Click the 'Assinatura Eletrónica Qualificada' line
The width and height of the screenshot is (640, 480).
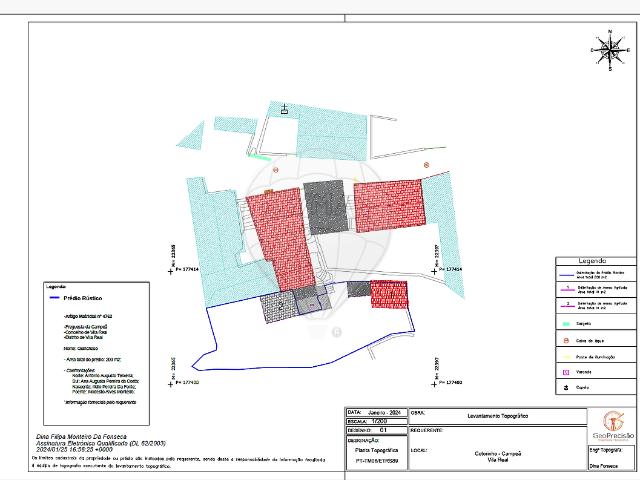click(x=101, y=443)
